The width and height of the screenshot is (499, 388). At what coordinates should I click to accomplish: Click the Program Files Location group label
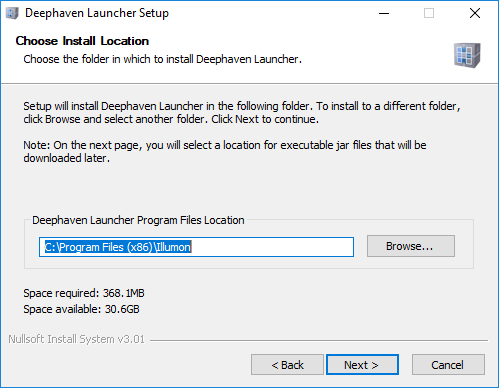click(138, 220)
